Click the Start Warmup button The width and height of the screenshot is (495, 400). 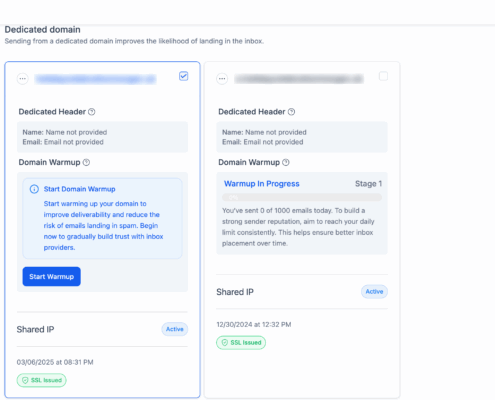click(52, 276)
